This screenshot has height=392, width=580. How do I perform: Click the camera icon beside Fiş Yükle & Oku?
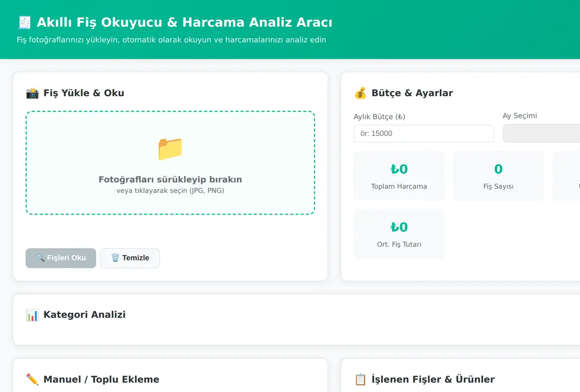[32, 93]
